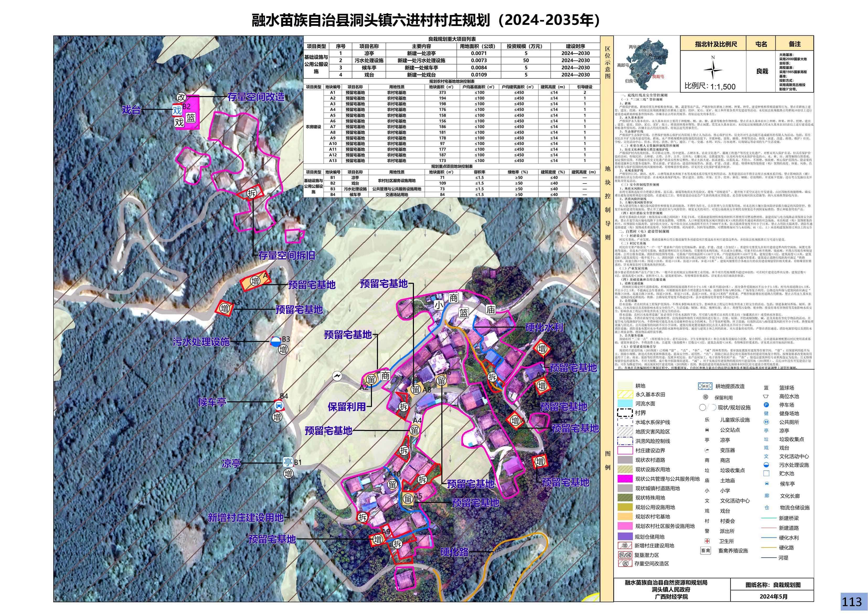Click the magenta 现状公共管理与公共服务用地 swatch

[625, 479]
